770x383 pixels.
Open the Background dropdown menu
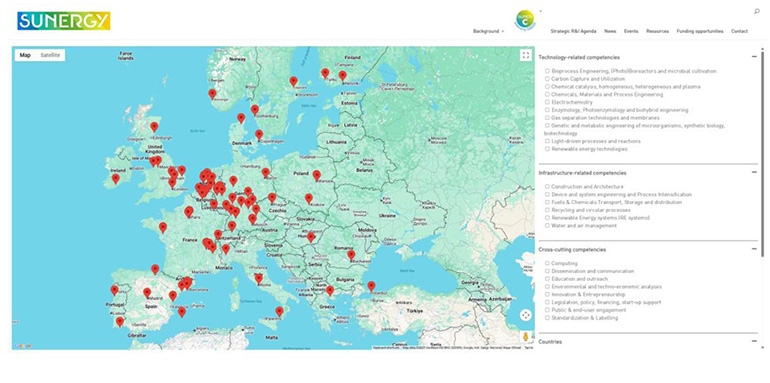[488, 31]
